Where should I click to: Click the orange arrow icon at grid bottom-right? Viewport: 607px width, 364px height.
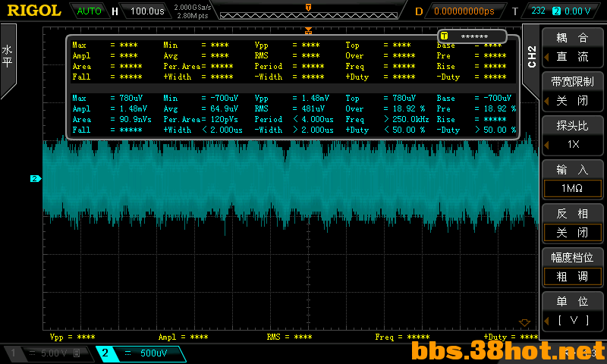(x=524, y=322)
